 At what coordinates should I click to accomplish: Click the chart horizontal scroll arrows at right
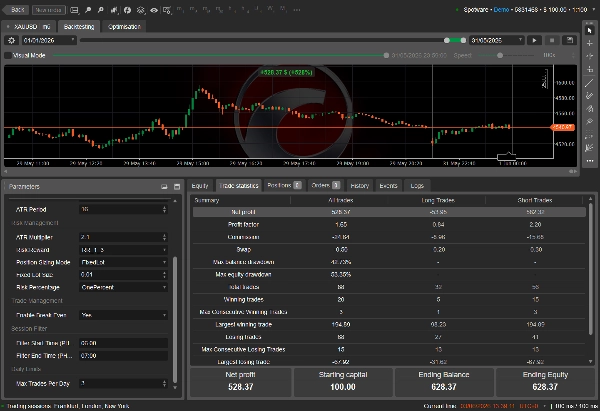click(573, 171)
